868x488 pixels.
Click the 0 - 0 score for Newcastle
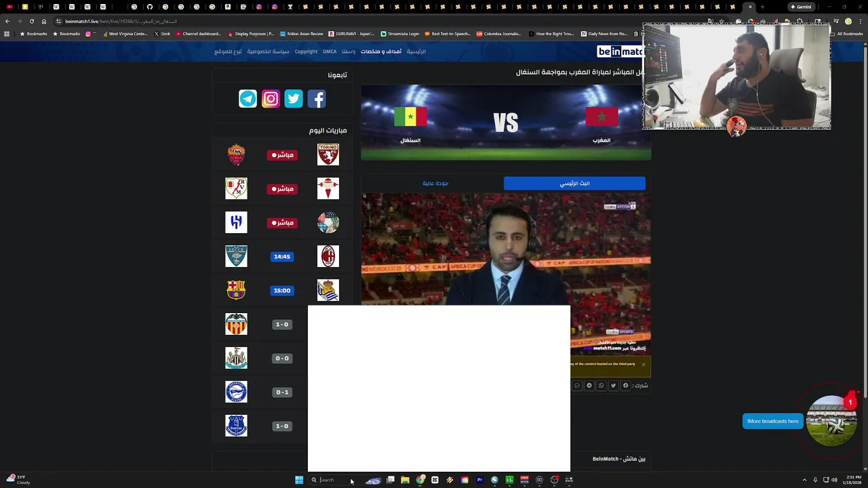(x=282, y=359)
